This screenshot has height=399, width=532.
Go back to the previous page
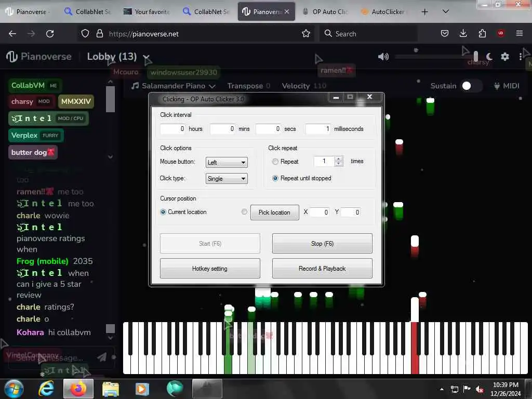(12, 34)
